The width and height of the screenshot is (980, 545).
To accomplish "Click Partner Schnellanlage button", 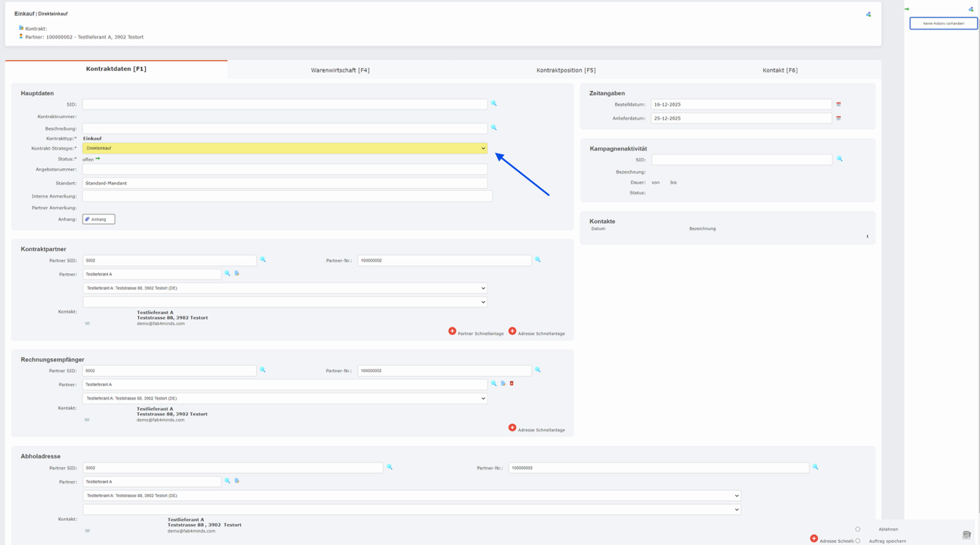I will (476, 333).
